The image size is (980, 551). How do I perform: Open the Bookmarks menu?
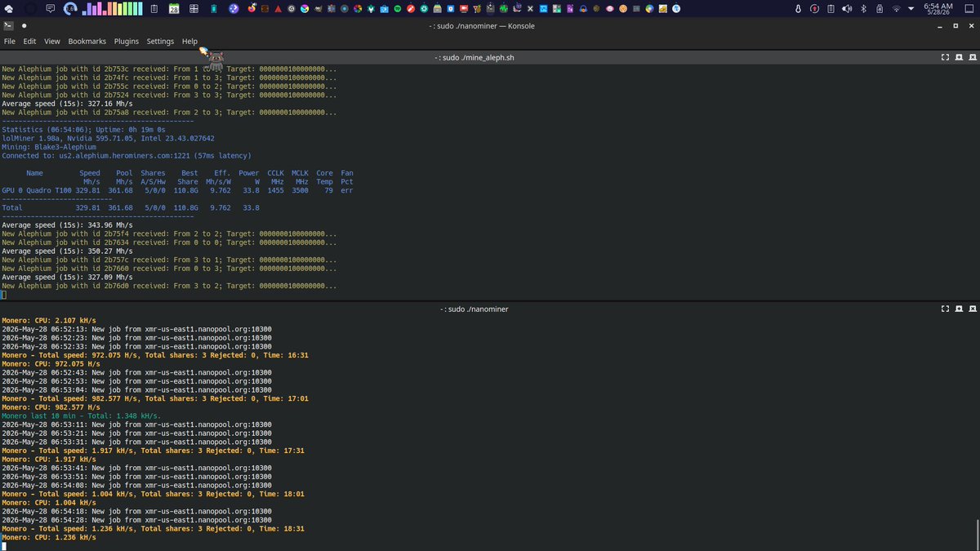tap(87, 41)
